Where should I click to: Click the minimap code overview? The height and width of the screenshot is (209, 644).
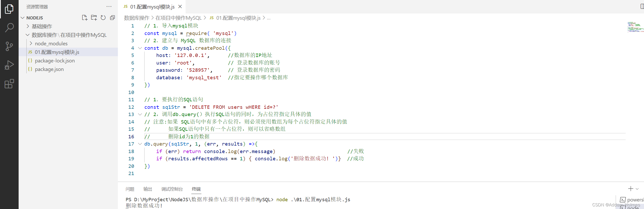point(635,27)
